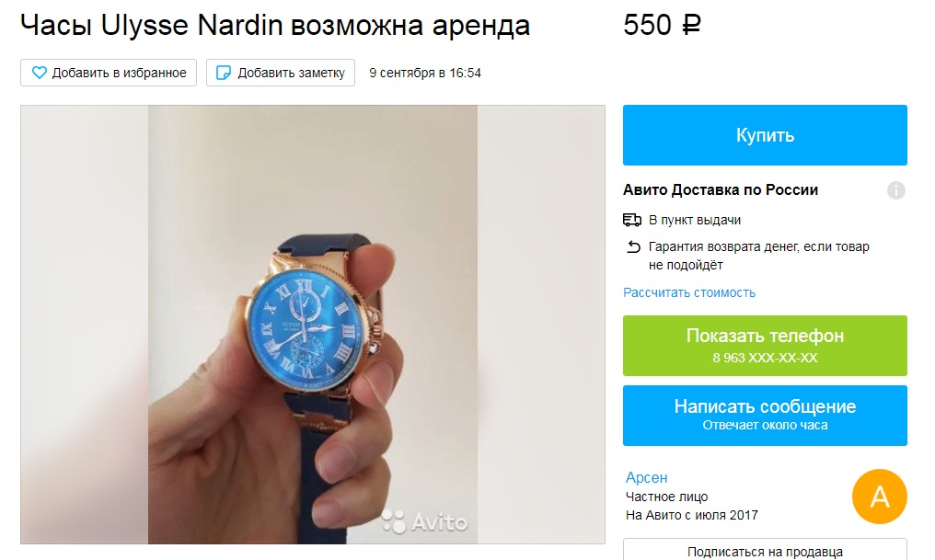Subscribe with Подписаться на продавца
This screenshot has width=935, height=560.
765,550
